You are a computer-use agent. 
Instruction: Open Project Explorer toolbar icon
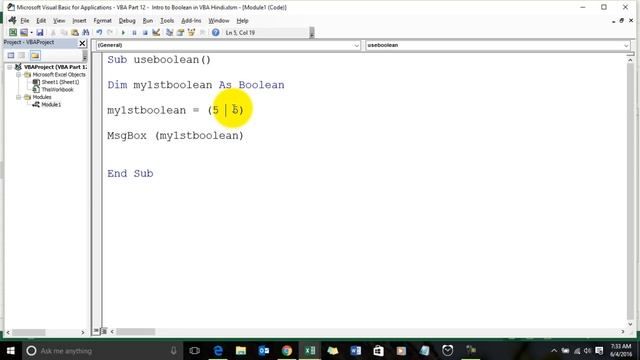[x=169, y=33]
